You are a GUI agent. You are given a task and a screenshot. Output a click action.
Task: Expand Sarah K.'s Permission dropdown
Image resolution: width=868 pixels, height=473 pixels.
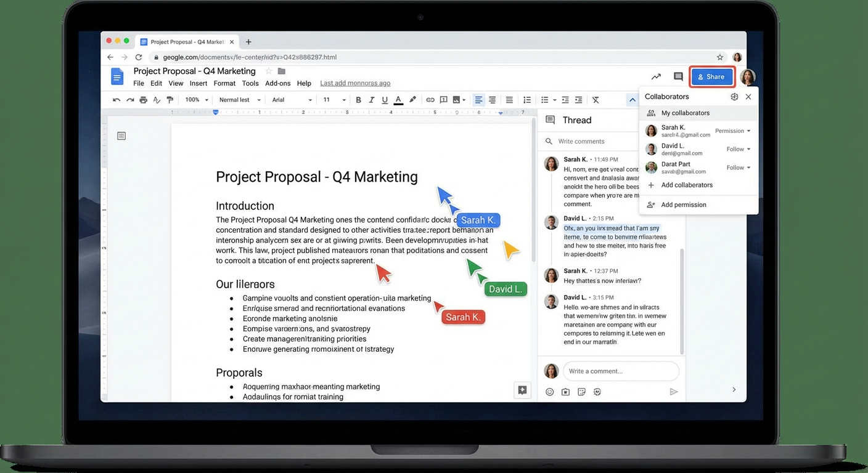point(731,131)
